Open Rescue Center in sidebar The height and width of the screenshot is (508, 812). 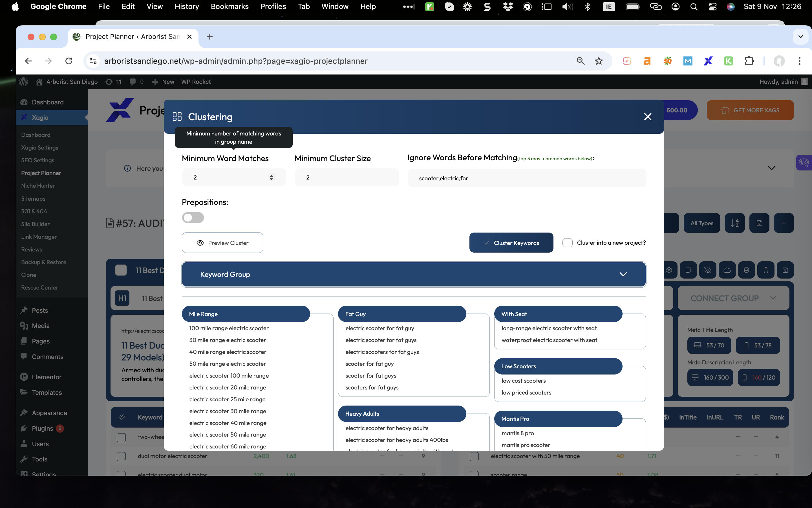click(x=39, y=287)
